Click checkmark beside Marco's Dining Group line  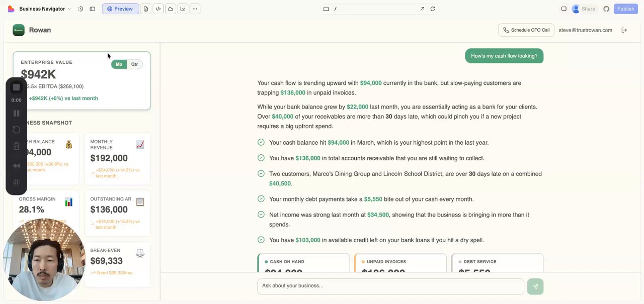(x=261, y=173)
